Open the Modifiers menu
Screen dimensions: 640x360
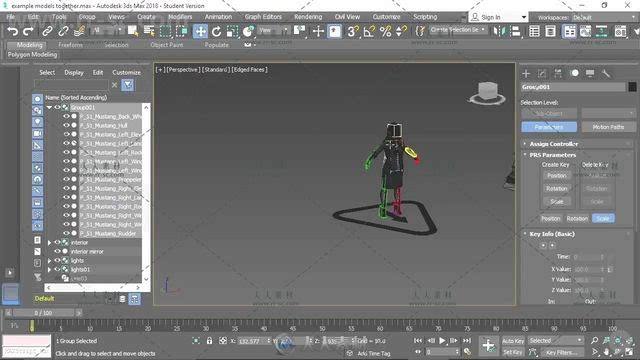tap(180, 17)
